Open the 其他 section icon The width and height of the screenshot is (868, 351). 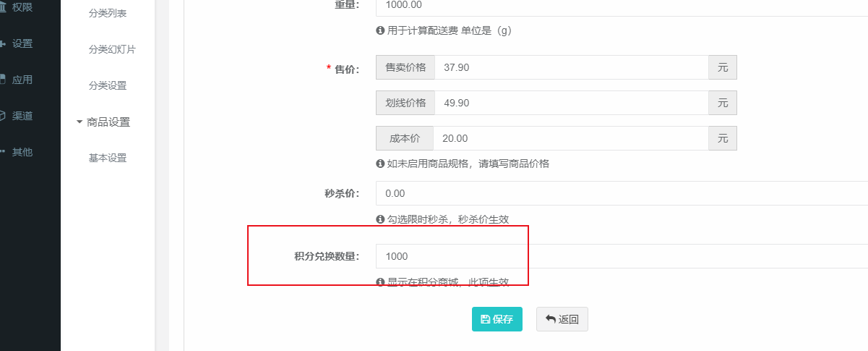pyautogui.click(x=2, y=152)
